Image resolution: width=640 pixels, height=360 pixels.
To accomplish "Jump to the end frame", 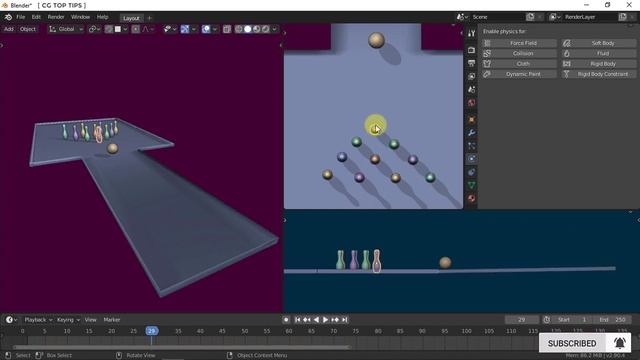I will pos(344,320).
